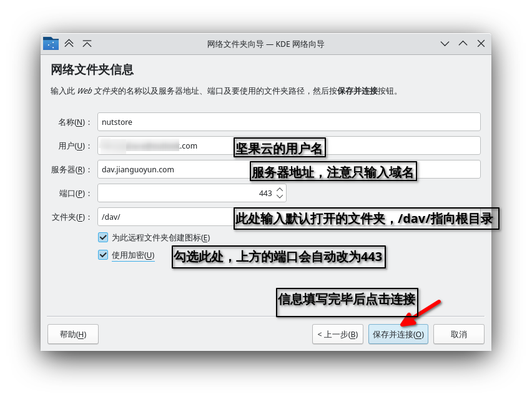Click the 文件夹 field showing /dav/
Viewport: 532px width, 399px height.
click(164, 217)
